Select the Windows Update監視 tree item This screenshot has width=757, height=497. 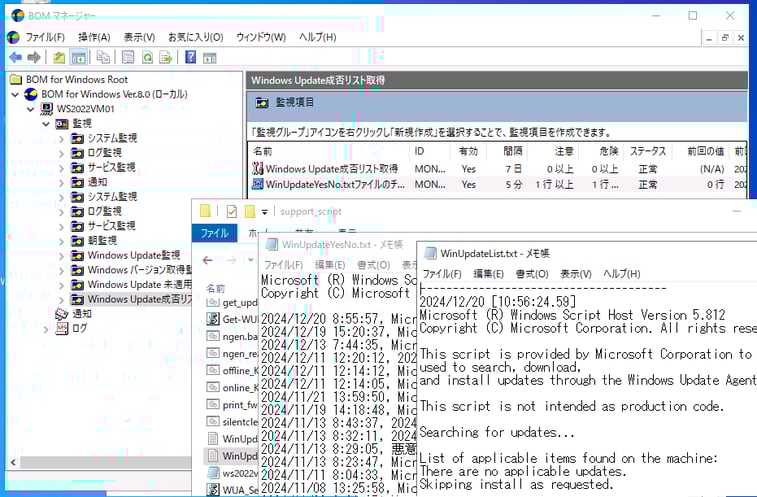[x=134, y=255]
